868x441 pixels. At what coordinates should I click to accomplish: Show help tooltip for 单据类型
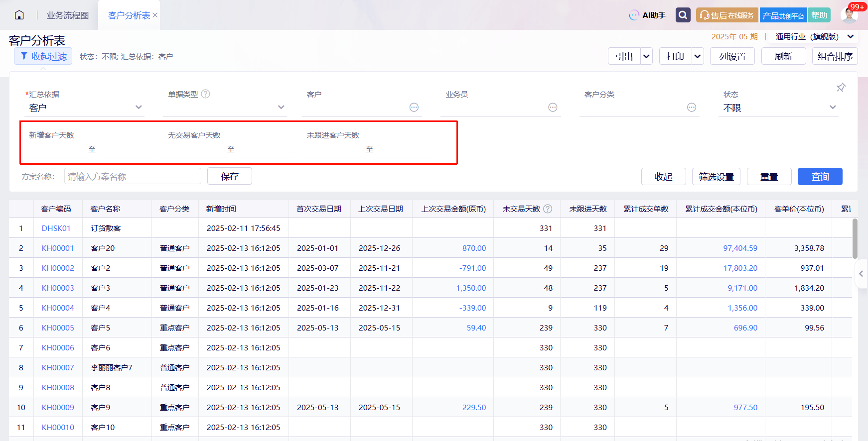(205, 94)
